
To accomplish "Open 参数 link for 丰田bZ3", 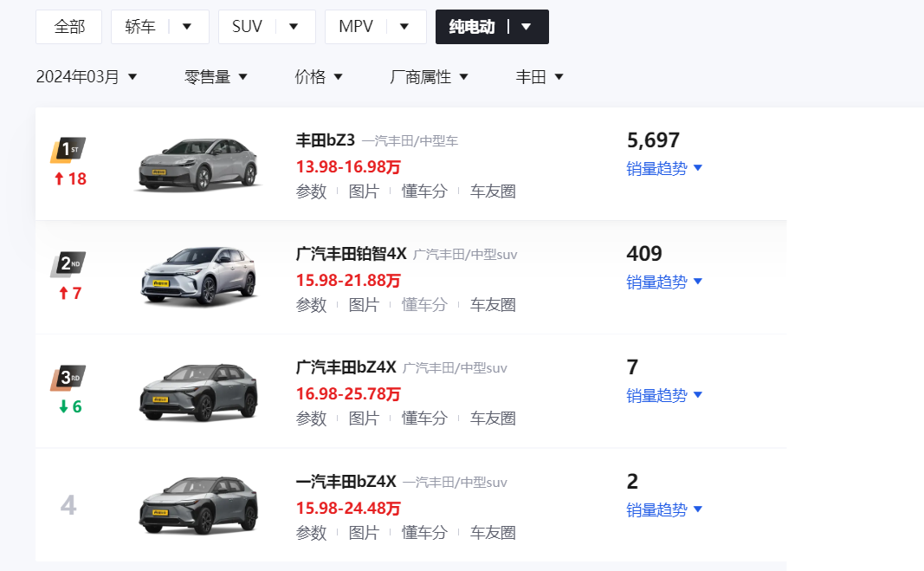I will [x=311, y=191].
